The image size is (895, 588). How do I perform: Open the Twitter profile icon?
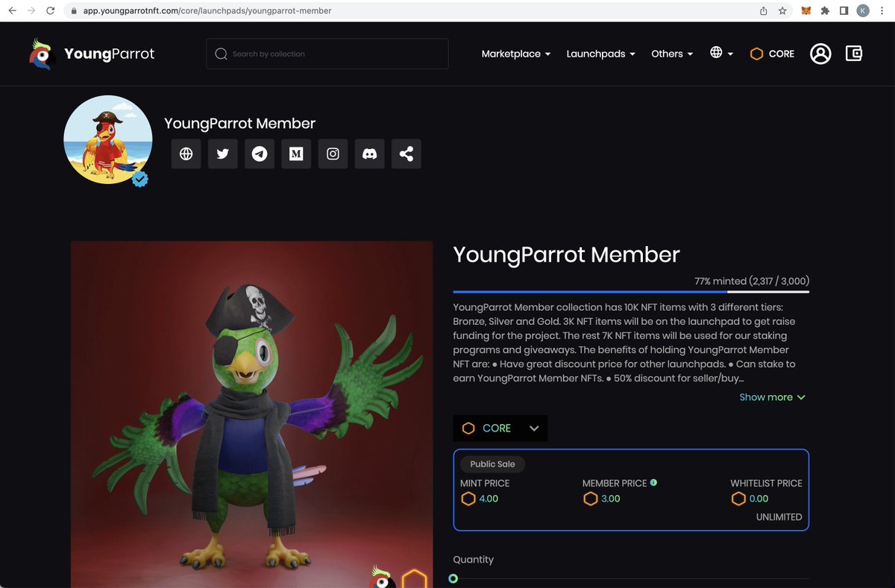click(222, 154)
